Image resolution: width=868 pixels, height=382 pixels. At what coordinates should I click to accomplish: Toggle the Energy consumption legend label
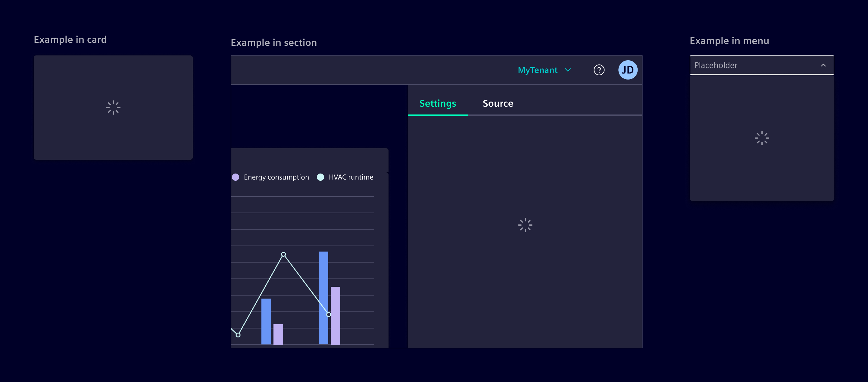pyautogui.click(x=276, y=177)
